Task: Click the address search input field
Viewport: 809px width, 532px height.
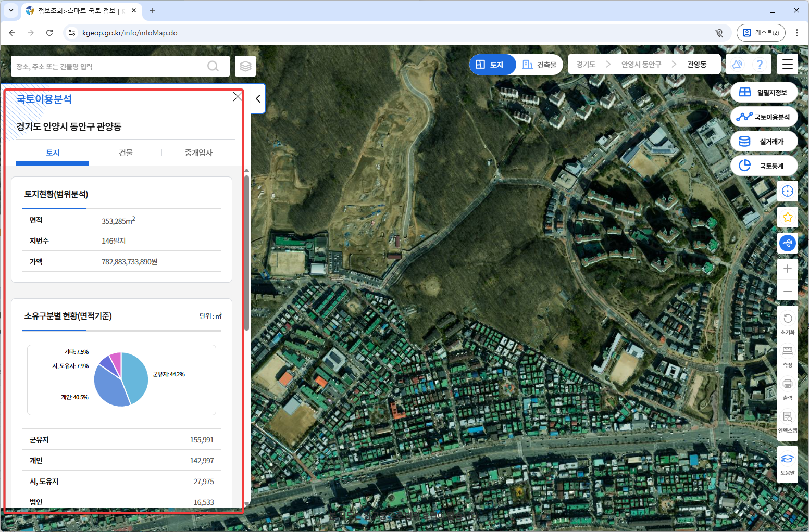Action: pos(109,66)
